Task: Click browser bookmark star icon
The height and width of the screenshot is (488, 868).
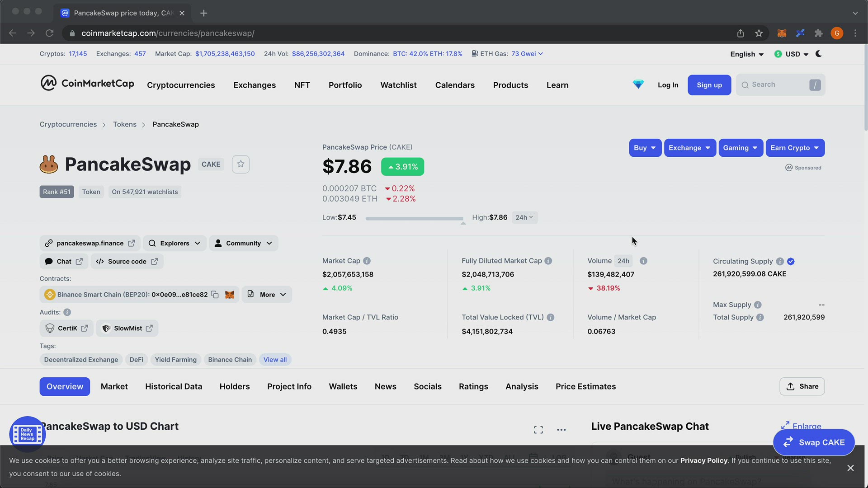Action: pyautogui.click(x=759, y=33)
